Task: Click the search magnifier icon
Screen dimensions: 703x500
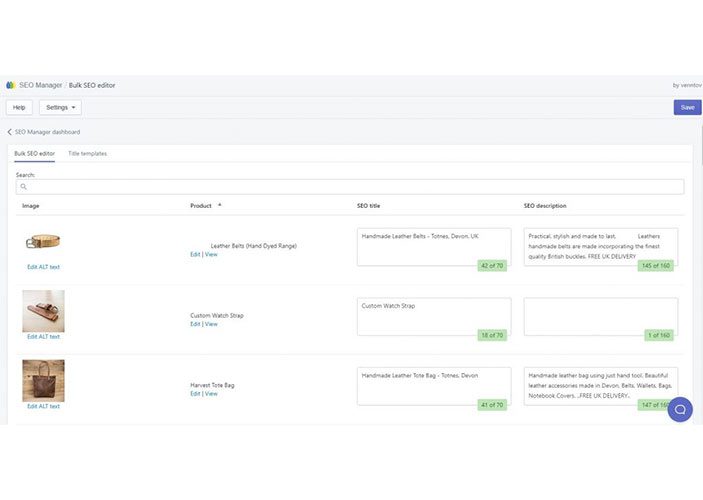Action: coord(23,187)
